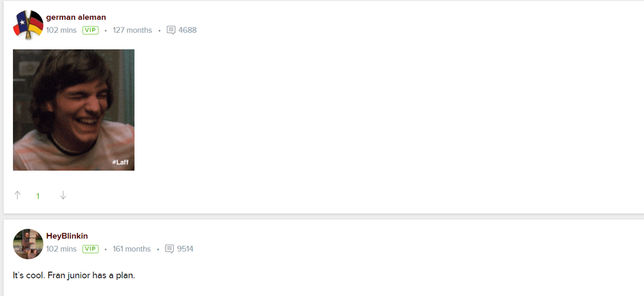Click the 4688 comment count number
644x296 pixels.
(x=187, y=30)
